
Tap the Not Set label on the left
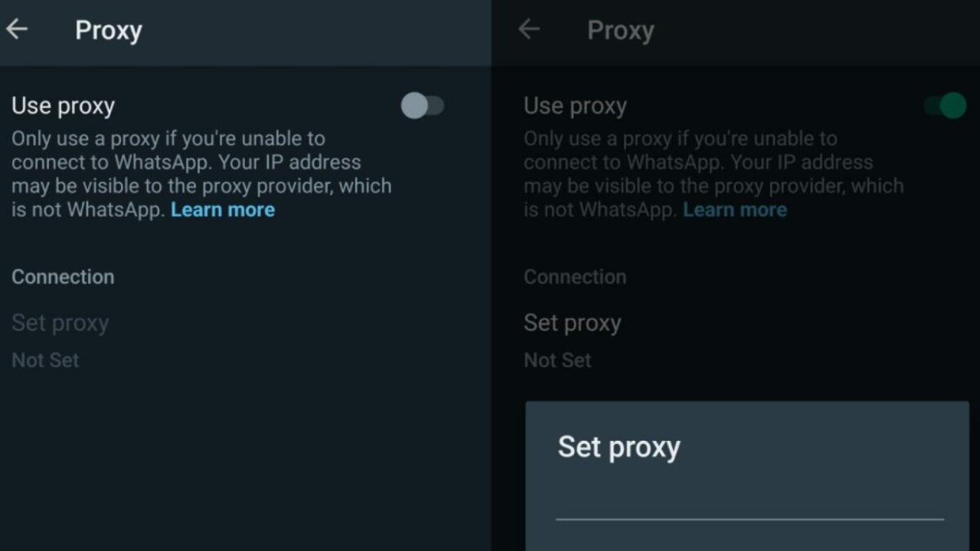click(44, 360)
